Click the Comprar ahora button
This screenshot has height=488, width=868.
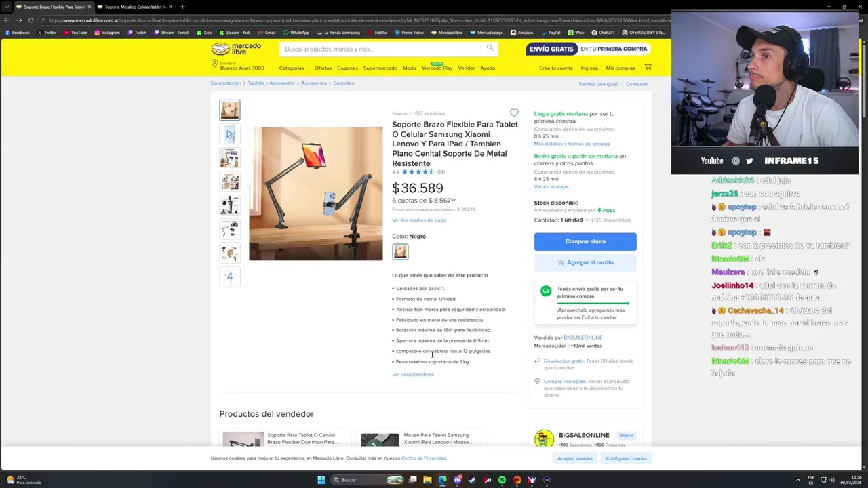point(585,241)
